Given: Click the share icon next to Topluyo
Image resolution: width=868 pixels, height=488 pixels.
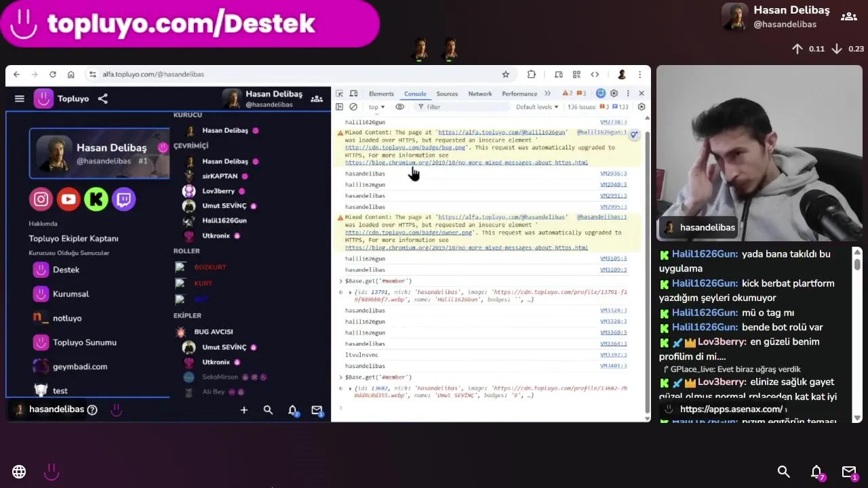Looking at the screenshot, I should click(x=102, y=99).
